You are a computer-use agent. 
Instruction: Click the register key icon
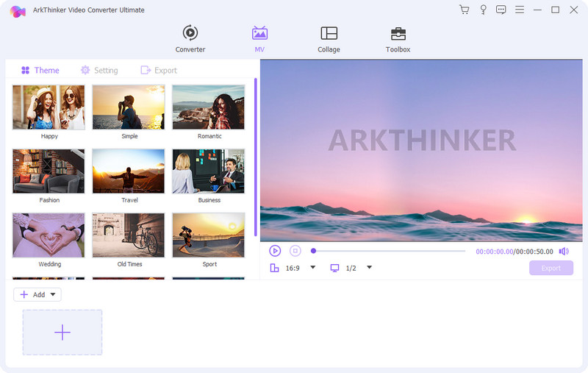pos(483,10)
